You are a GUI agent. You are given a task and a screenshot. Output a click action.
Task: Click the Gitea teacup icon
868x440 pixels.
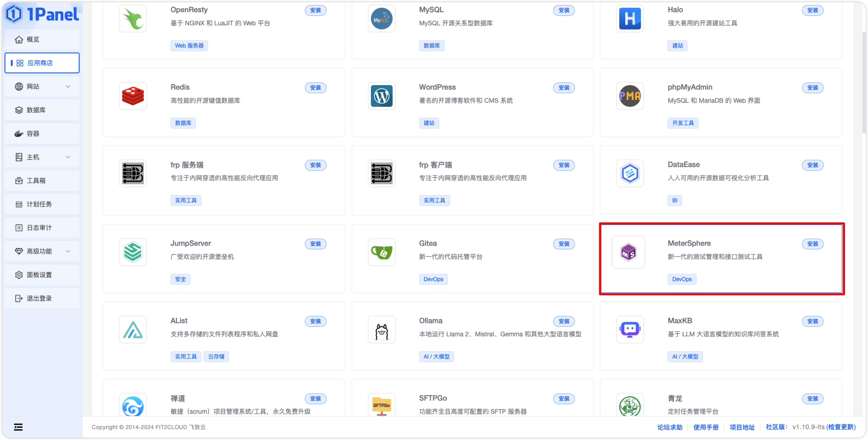pyautogui.click(x=382, y=252)
